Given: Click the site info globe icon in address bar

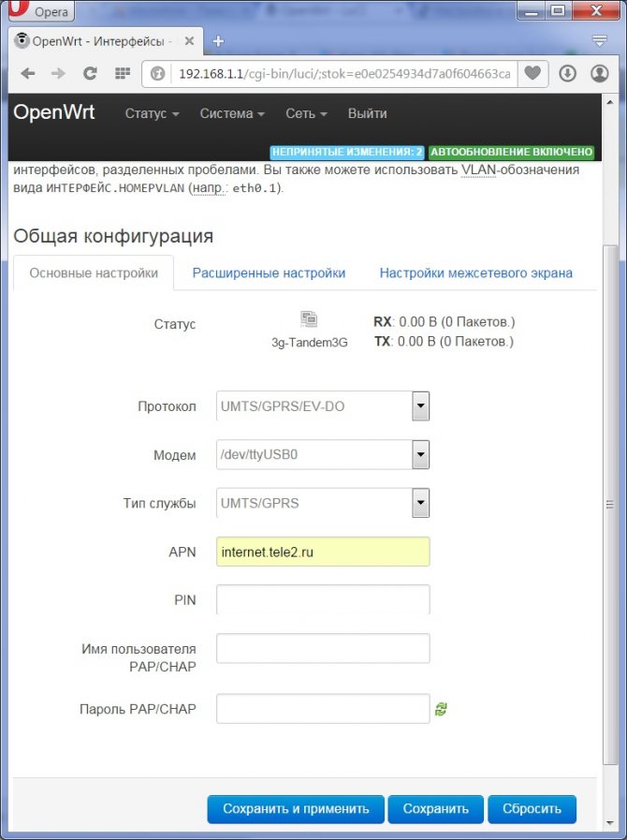Looking at the screenshot, I should click(x=157, y=73).
